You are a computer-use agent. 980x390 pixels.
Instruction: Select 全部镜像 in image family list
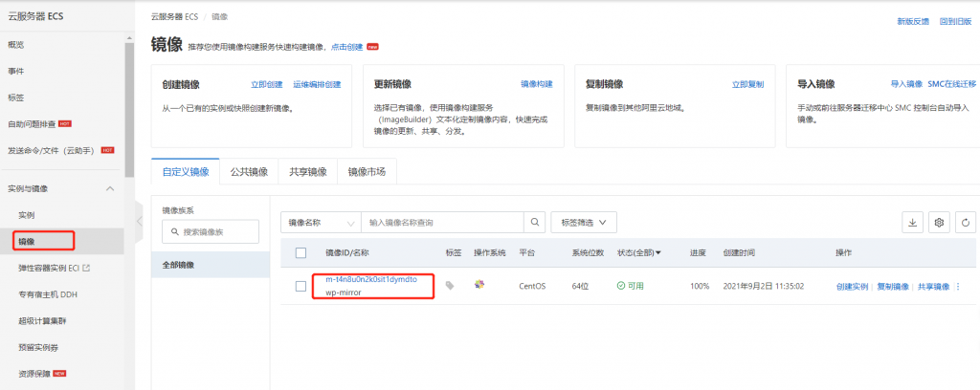click(211, 265)
